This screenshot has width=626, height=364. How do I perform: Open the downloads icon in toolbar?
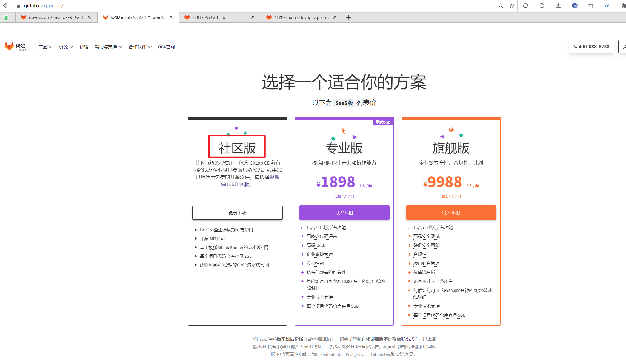[558, 5]
